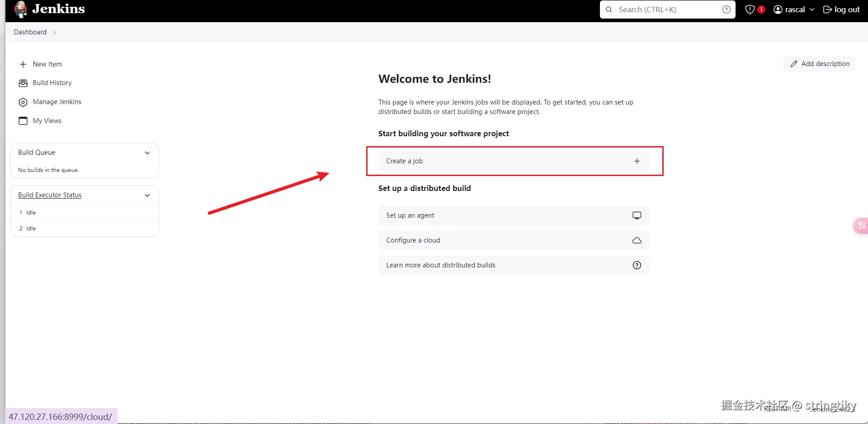Click the Manage Jenkins gear icon
The width and height of the screenshot is (868, 424).
(x=23, y=102)
